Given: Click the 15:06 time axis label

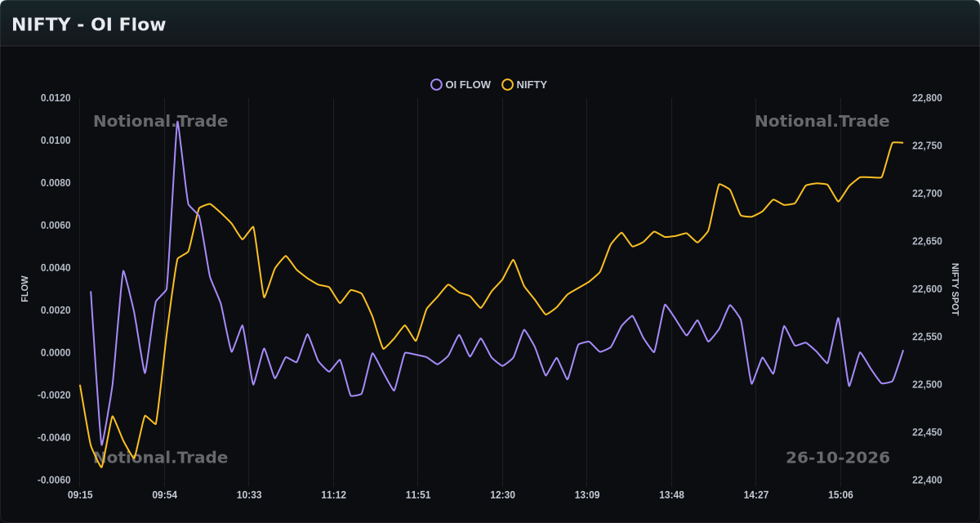Looking at the screenshot, I should [x=840, y=495].
